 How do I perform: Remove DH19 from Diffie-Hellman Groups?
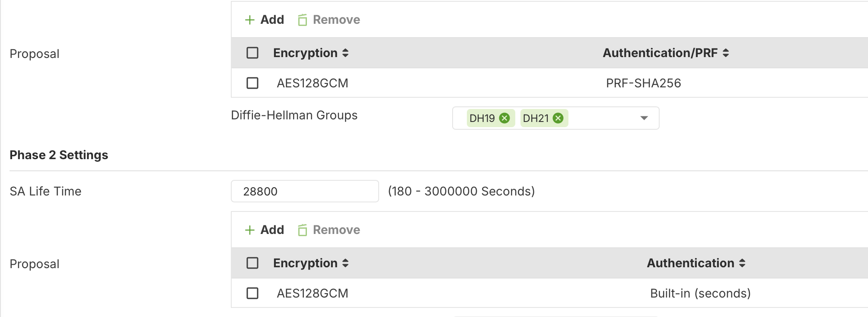tap(504, 118)
